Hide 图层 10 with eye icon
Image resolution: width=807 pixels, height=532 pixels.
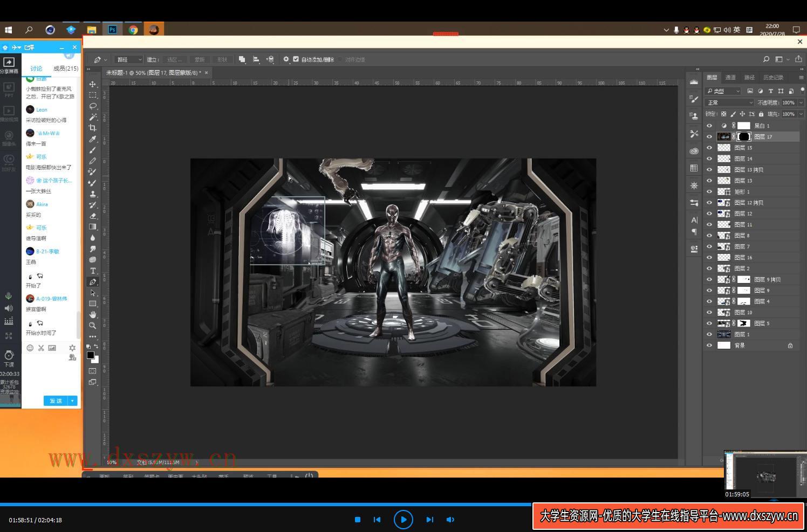point(709,312)
